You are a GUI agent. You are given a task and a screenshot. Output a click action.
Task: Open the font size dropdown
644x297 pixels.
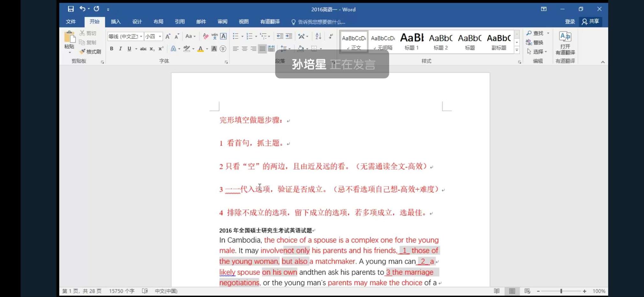[x=160, y=36]
